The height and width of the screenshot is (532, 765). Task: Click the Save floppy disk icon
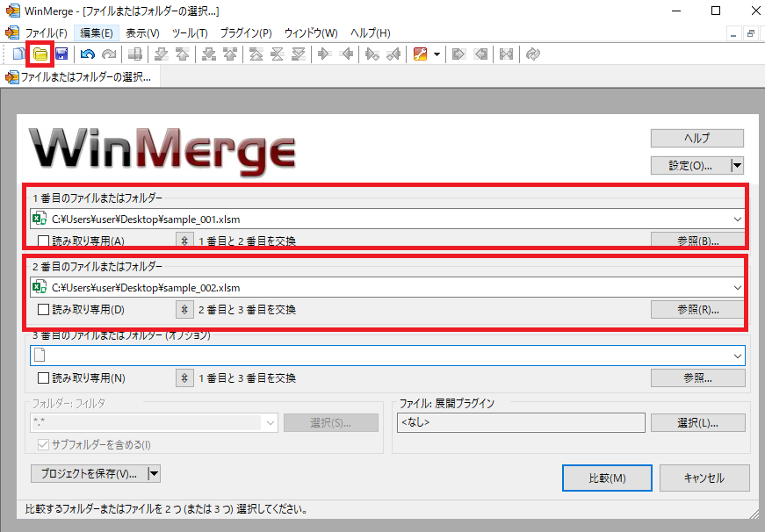[x=61, y=54]
